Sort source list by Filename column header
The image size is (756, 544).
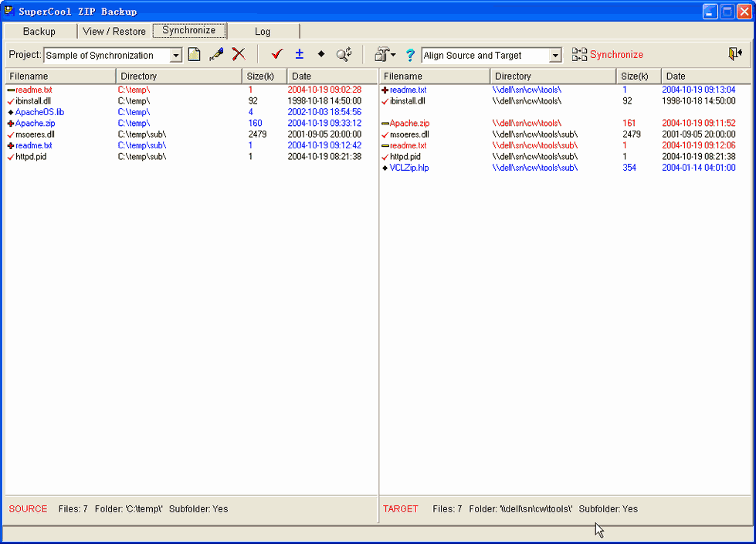60,76
